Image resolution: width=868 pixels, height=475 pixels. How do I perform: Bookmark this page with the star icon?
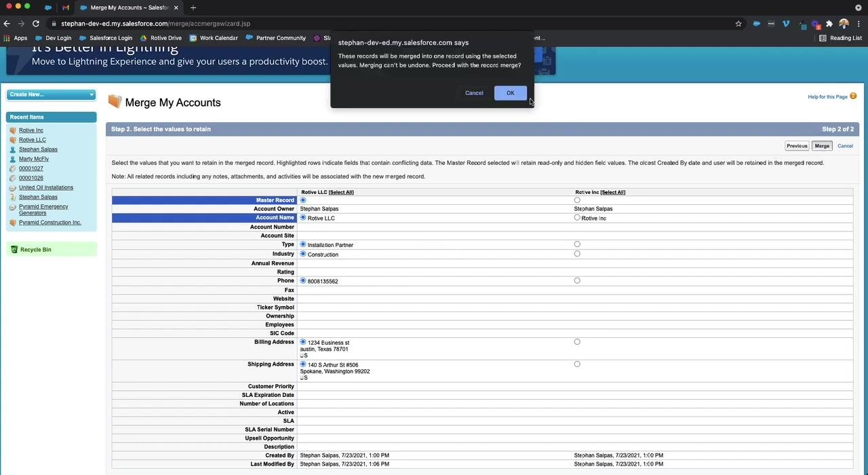pyautogui.click(x=738, y=24)
